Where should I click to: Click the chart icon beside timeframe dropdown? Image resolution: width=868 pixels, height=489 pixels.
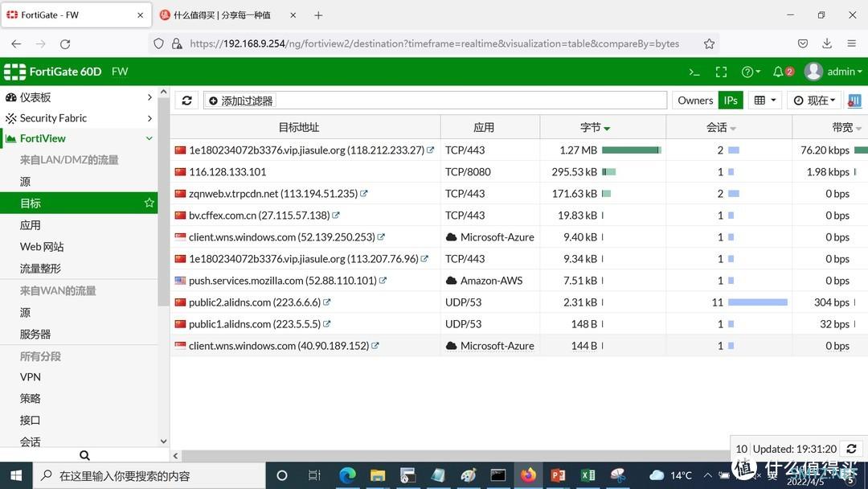click(x=854, y=101)
